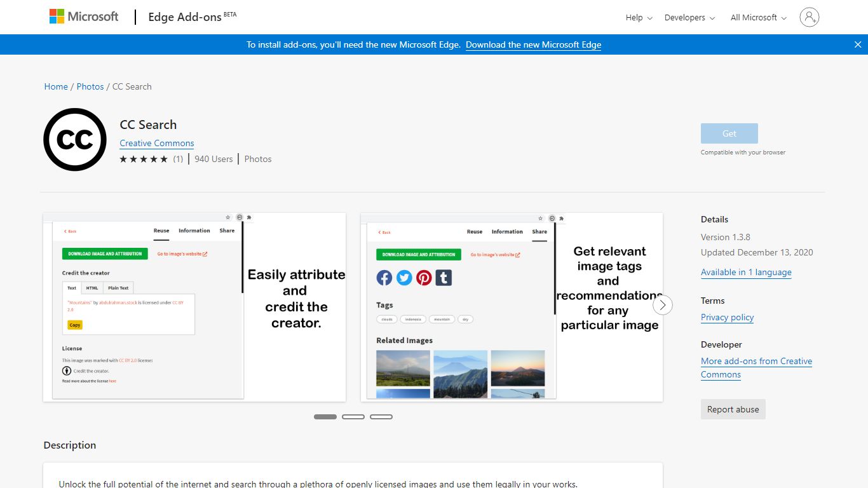Expand the Help menu

[639, 18]
